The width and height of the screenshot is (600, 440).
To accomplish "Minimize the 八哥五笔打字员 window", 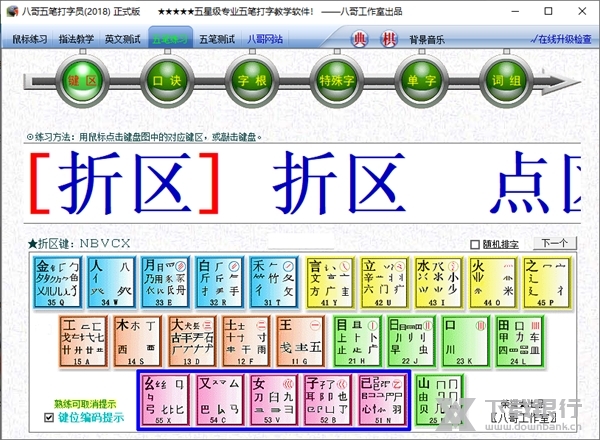I will [x=515, y=11].
